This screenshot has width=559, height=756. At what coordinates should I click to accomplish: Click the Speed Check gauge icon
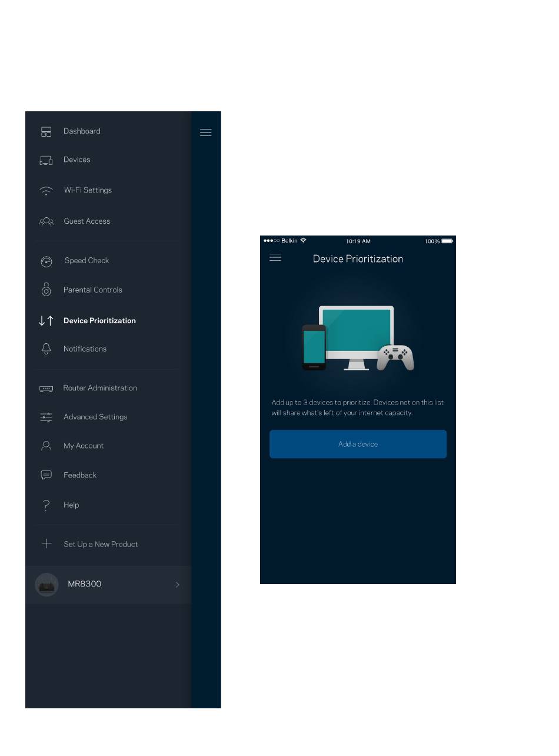pos(46,261)
